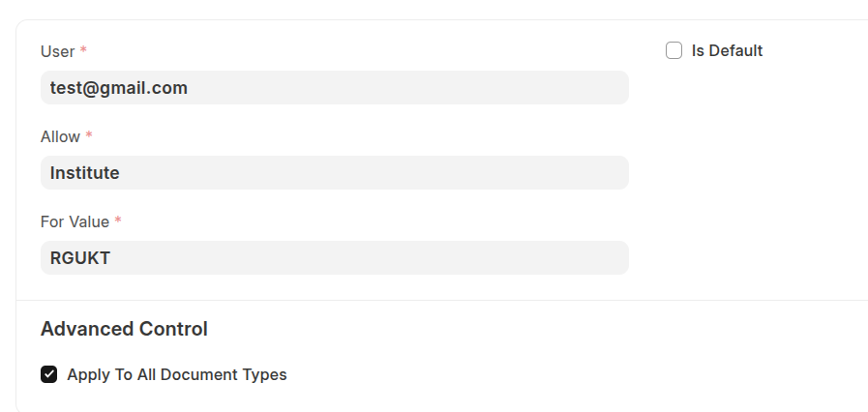Click the Institute value text

[x=85, y=173]
